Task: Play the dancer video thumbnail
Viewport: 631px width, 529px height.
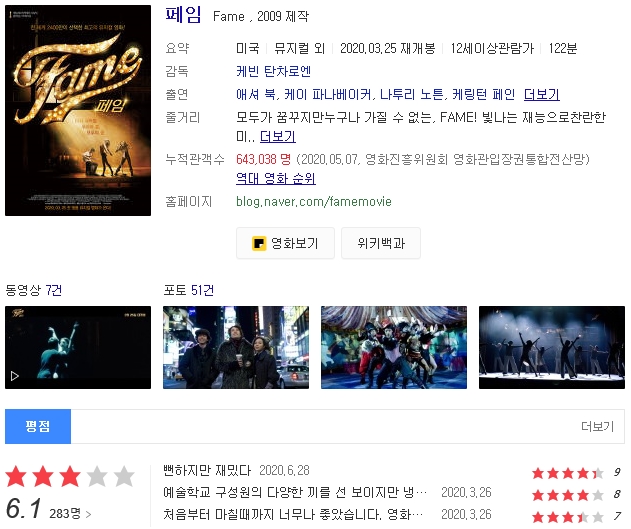Action: [x=78, y=348]
